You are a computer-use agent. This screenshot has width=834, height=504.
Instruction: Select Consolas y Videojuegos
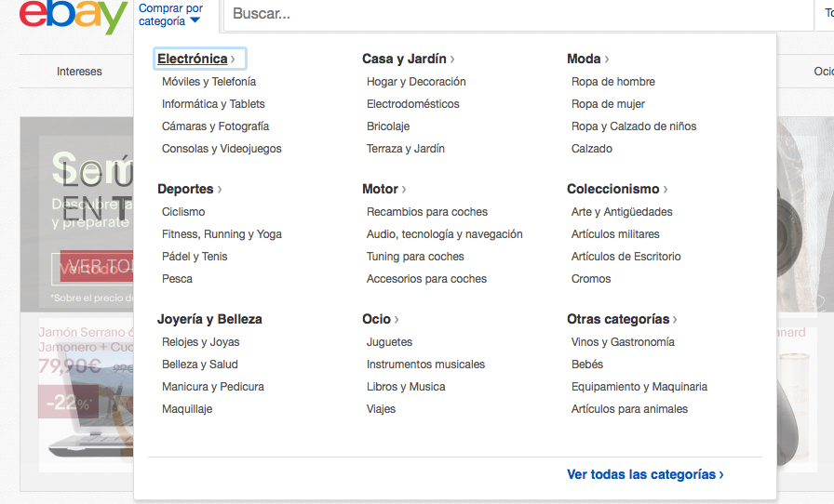222,149
